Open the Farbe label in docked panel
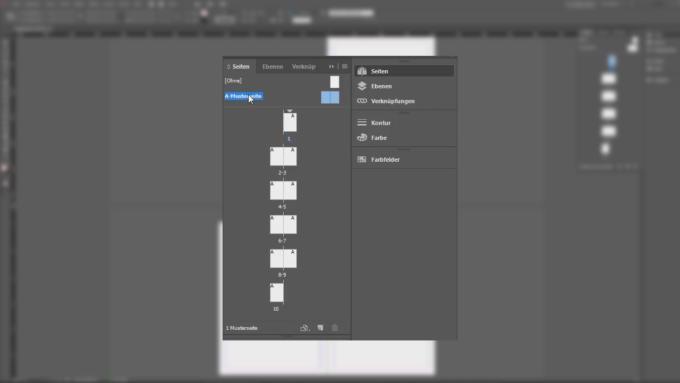680x383 pixels. point(379,138)
